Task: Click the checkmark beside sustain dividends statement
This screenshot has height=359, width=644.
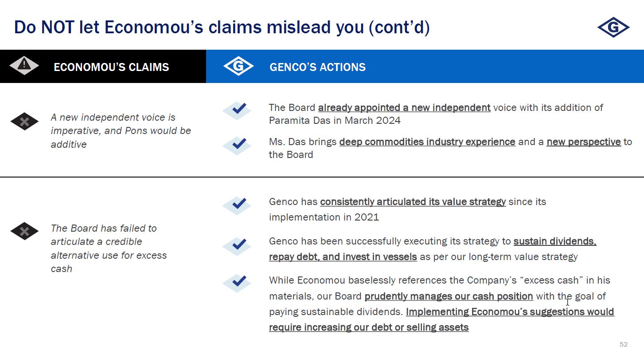Action: click(237, 245)
